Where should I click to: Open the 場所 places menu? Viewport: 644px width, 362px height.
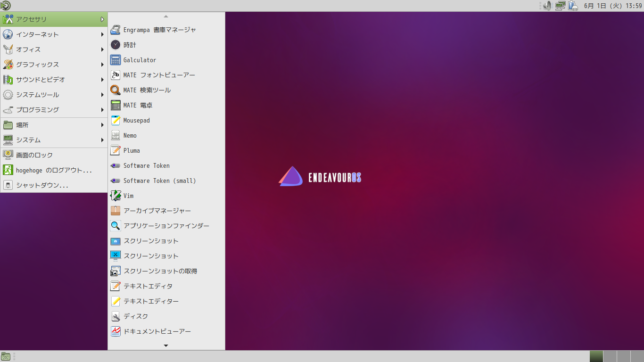click(x=54, y=125)
